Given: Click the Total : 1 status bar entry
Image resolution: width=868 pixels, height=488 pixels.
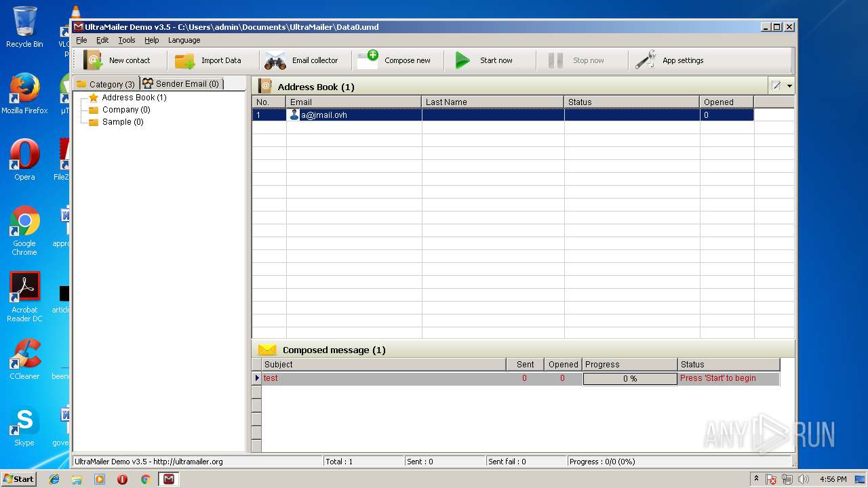Looking at the screenshot, I should [x=339, y=462].
